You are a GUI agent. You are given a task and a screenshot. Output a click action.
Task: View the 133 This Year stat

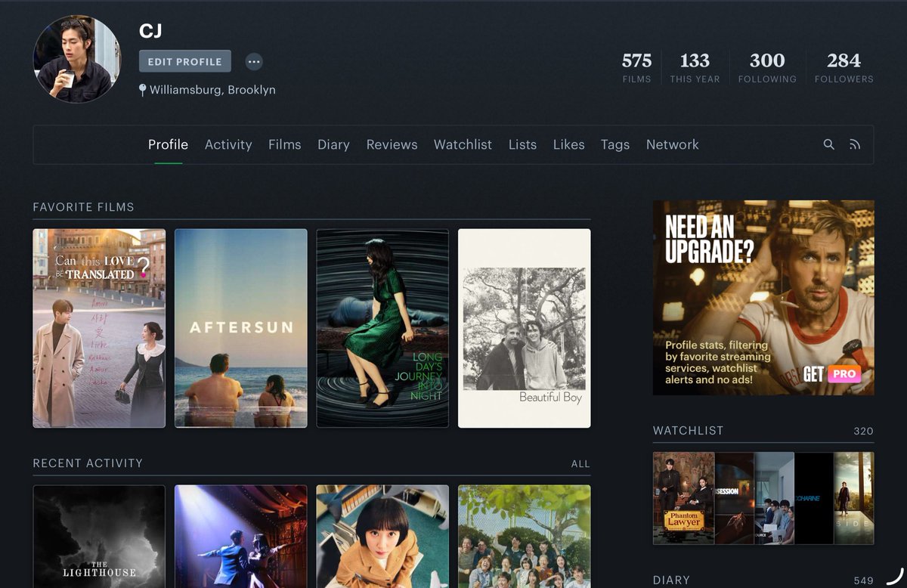(695, 67)
